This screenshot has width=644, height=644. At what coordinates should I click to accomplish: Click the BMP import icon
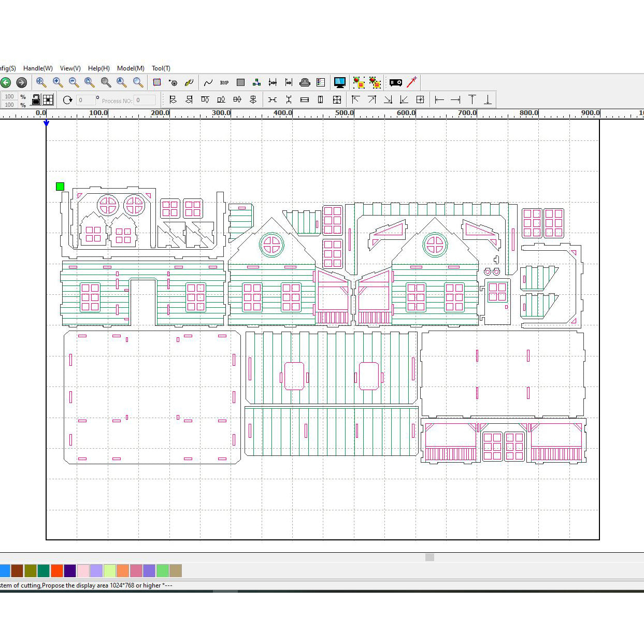(x=224, y=82)
